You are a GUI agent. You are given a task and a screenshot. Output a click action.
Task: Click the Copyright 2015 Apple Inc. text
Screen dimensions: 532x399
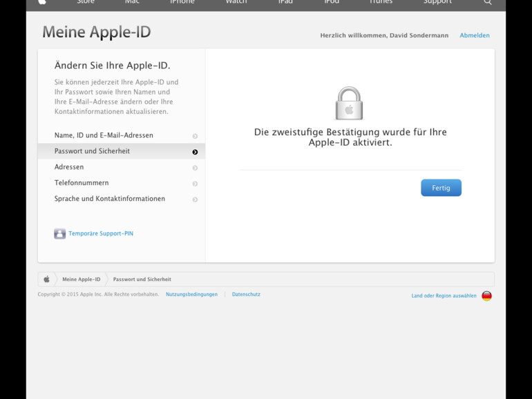click(98, 294)
